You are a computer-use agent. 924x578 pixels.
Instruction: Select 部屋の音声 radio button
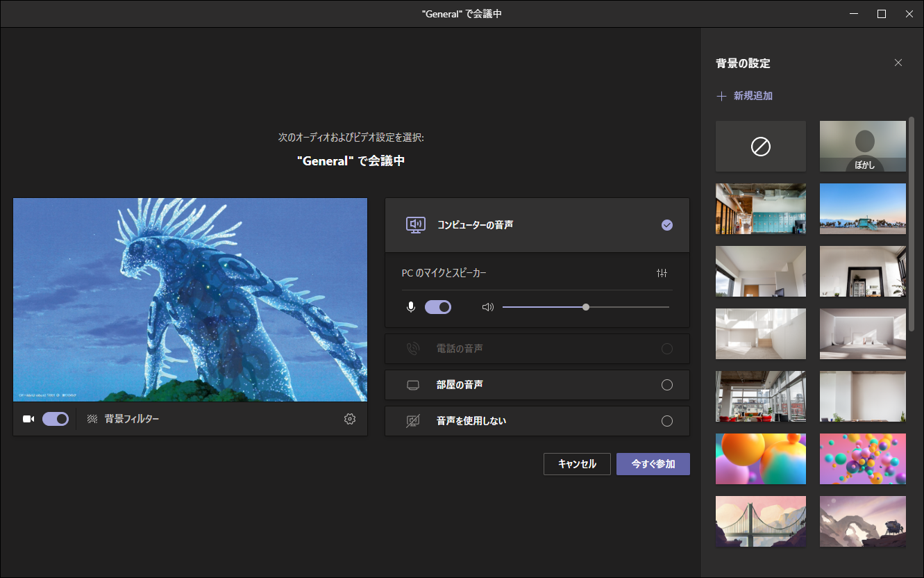[667, 385]
